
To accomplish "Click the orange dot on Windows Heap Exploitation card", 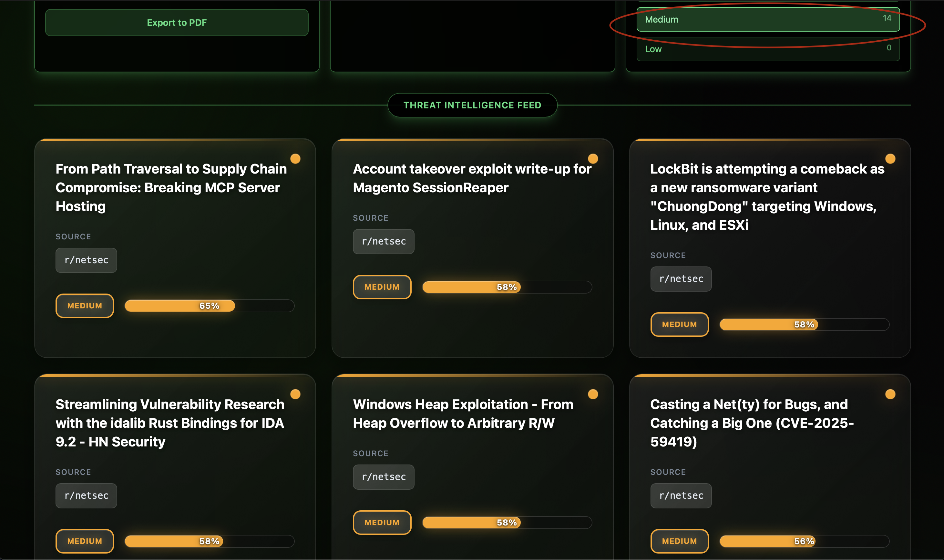I will click(x=593, y=394).
